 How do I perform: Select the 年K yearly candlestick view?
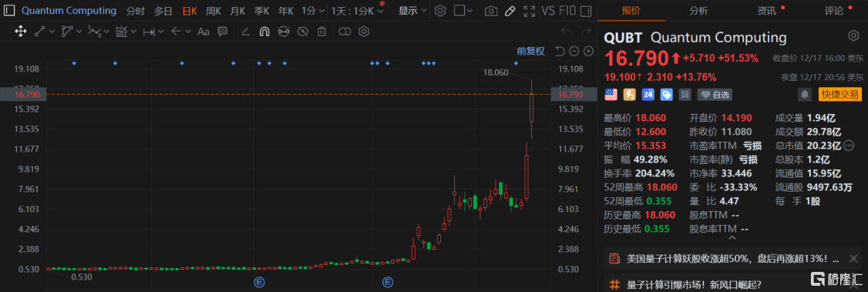coord(286,11)
